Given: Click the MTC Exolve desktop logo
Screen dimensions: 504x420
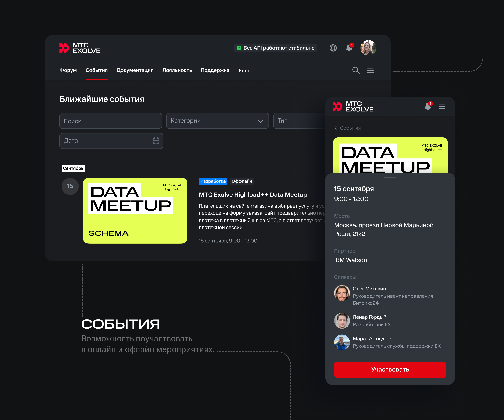Looking at the screenshot, I should pyautogui.click(x=80, y=48).
